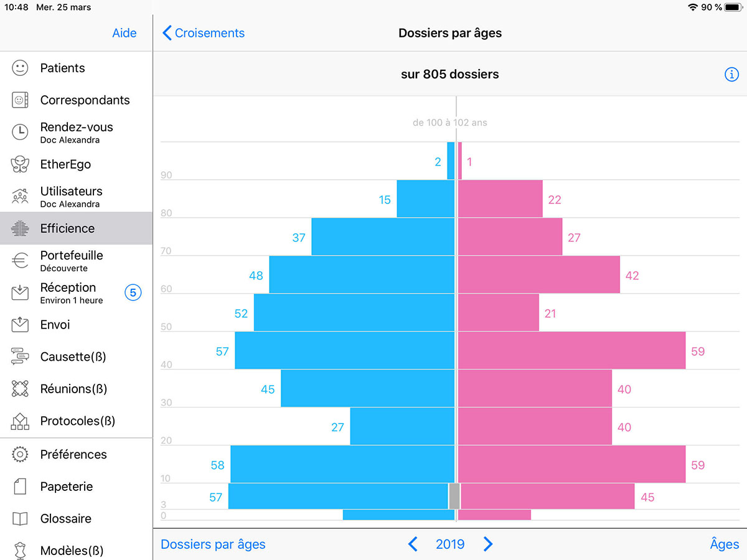Open the Causette chat bubbles icon

click(x=21, y=357)
